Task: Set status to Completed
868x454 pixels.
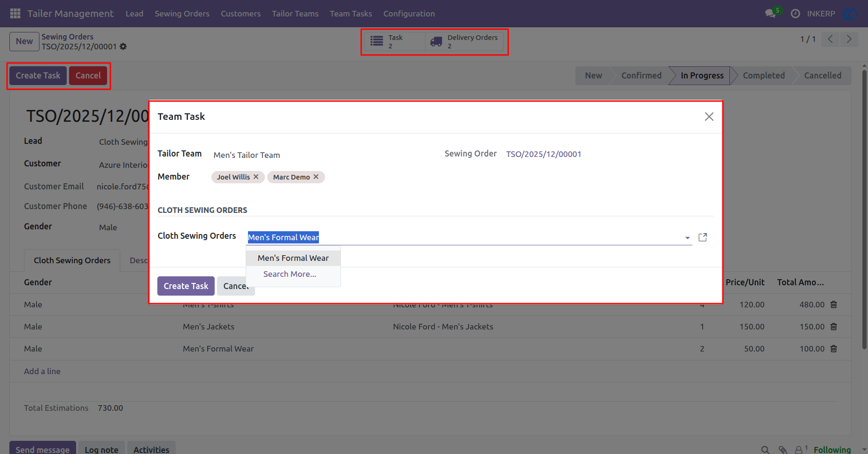Action: click(763, 76)
